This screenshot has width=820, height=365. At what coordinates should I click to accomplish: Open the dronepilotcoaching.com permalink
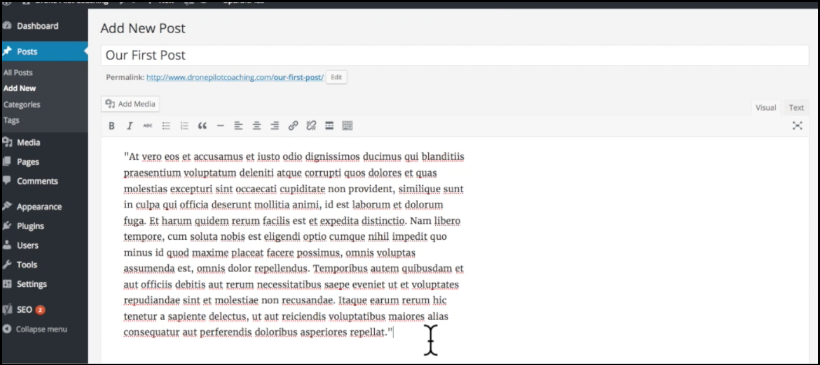click(235, 77)
